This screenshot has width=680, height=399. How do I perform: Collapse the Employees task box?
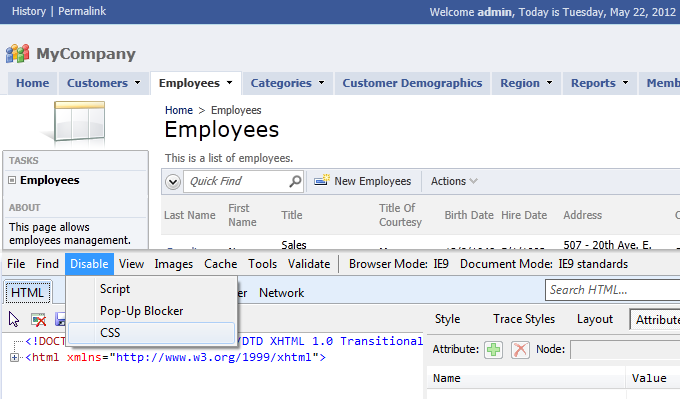tap(12, 180)
